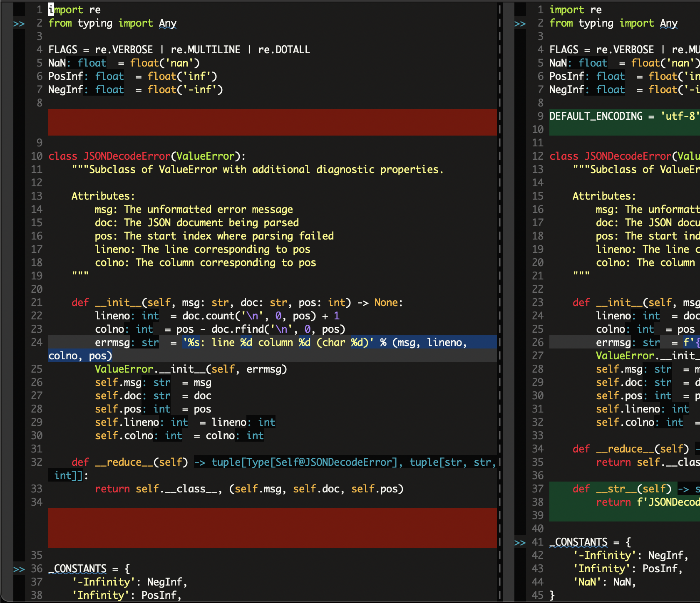
Task: Click the >> sign marker beside right-pane line 41
Action: 520,542
